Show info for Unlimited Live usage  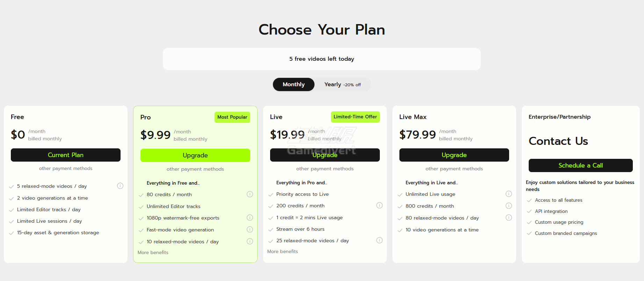coord(509,194)
